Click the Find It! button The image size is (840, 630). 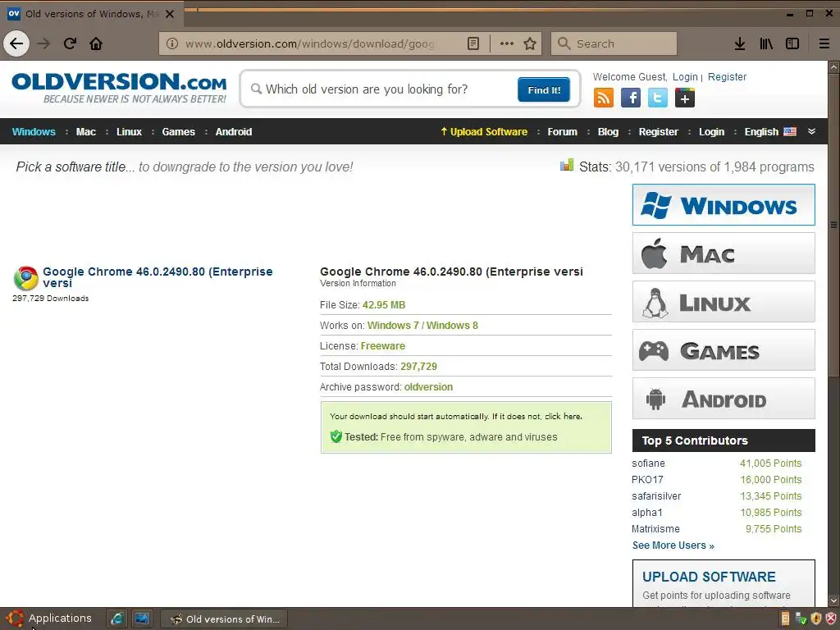coord(544,89)
